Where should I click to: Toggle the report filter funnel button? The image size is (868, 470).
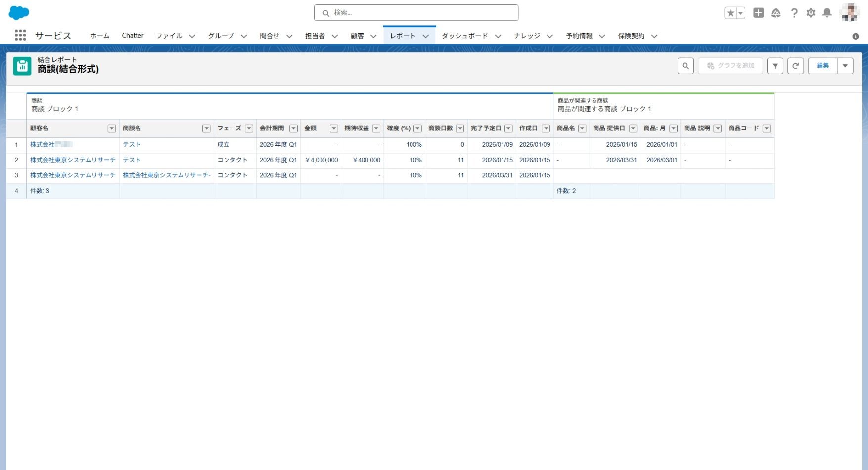click(775, 66)
